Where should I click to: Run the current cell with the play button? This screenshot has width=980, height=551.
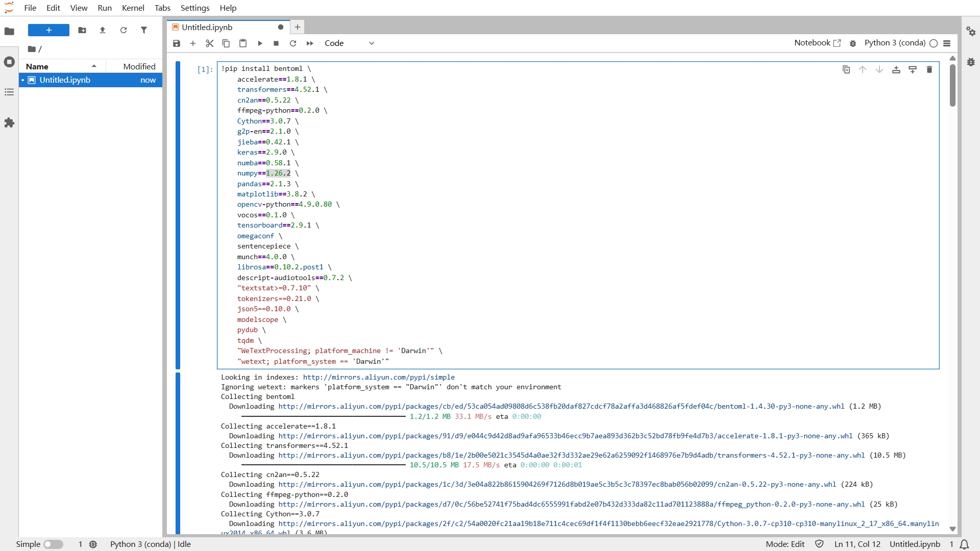[x=260, y=43]
